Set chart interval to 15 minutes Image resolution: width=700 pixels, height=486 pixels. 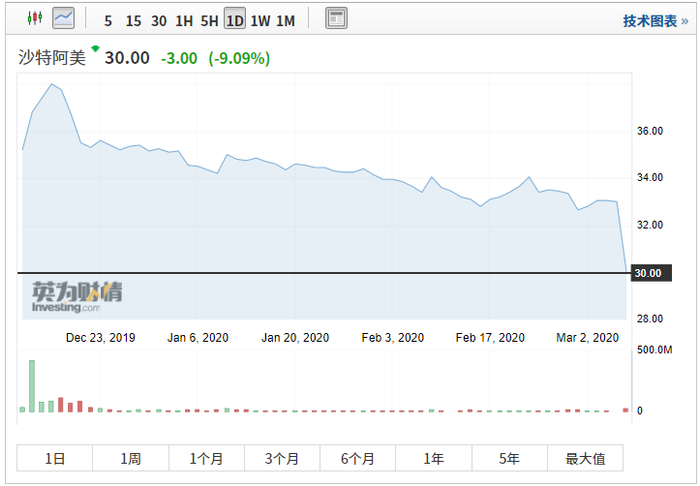[133, 20]
